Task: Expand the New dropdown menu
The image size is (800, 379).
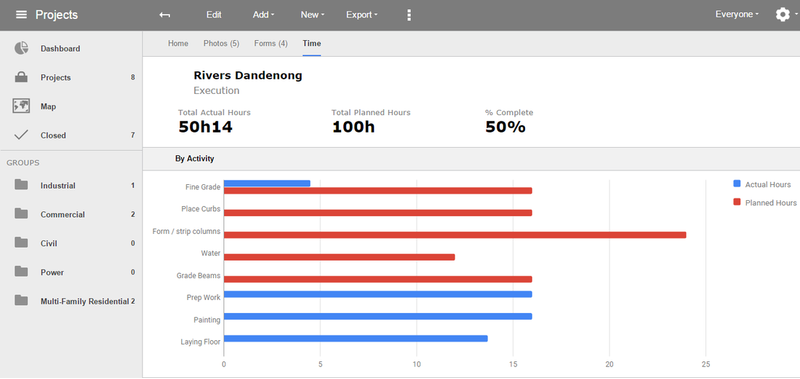Action: tap(312, 15)
